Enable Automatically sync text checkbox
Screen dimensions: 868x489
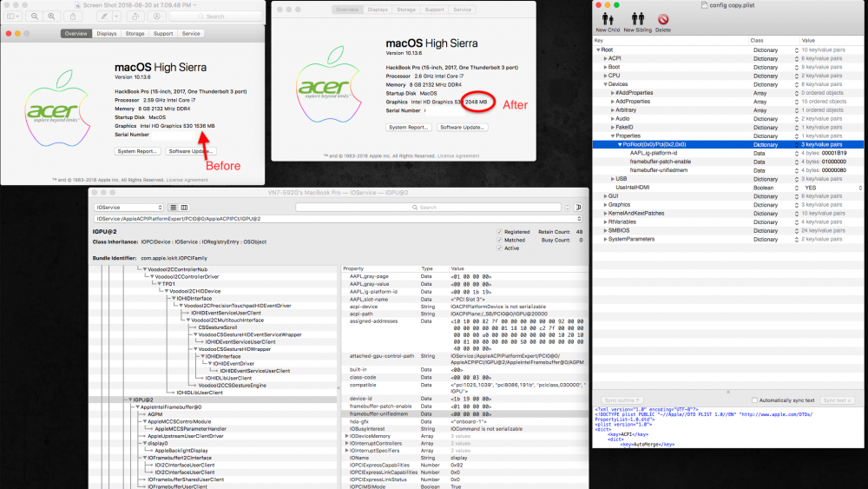tap(754, 400)
